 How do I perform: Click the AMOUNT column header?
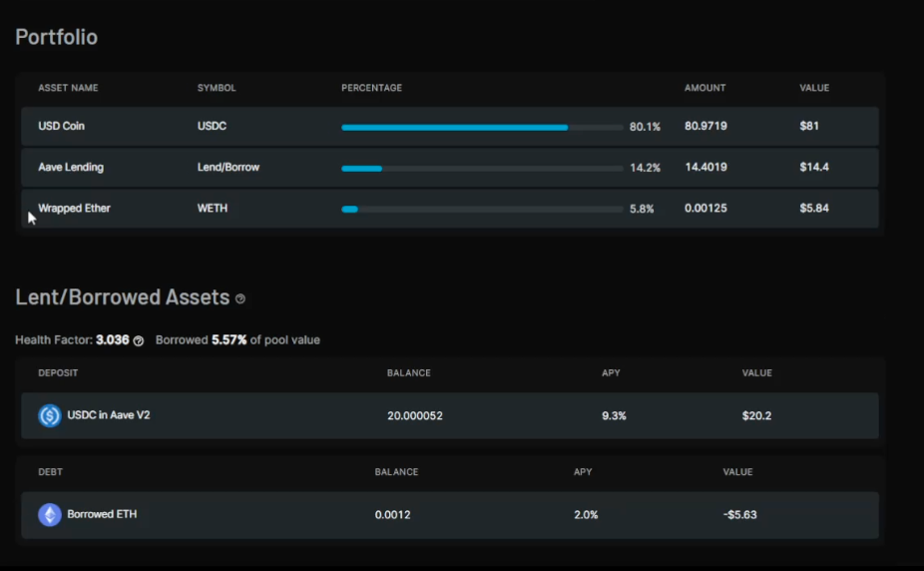(x=704, y=88)
